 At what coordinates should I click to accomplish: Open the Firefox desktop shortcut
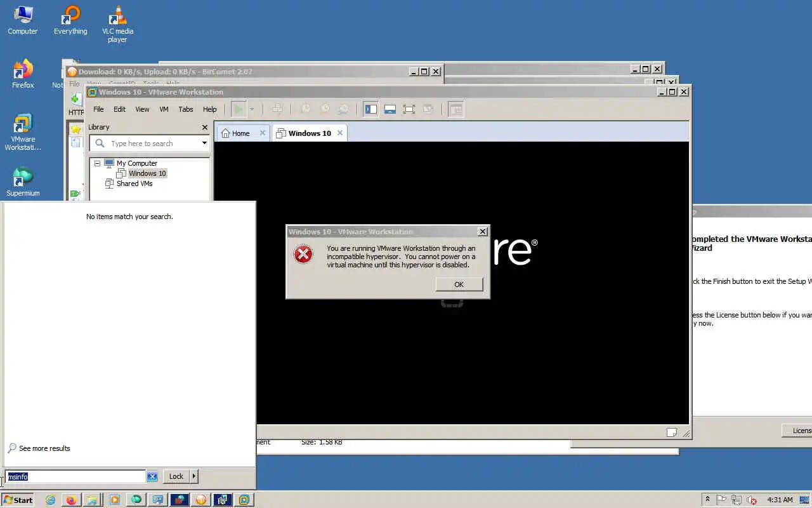pyautogui.click(x=23, y=74)
